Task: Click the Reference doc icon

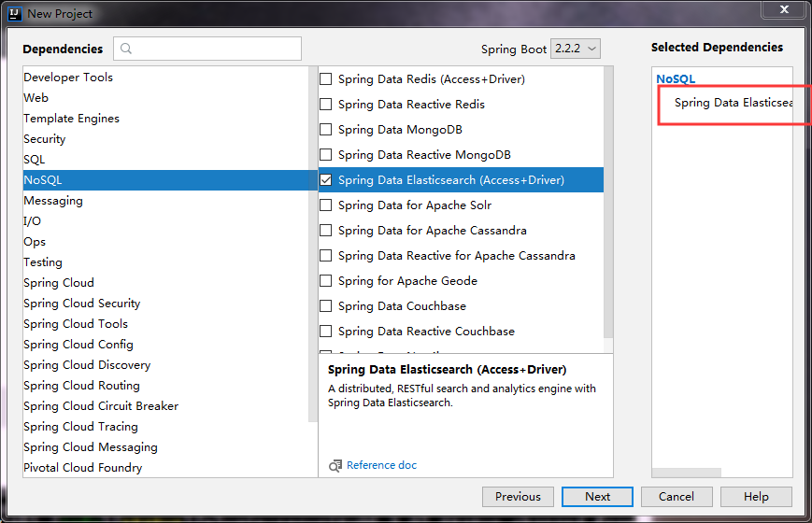Action: [335, 465]
